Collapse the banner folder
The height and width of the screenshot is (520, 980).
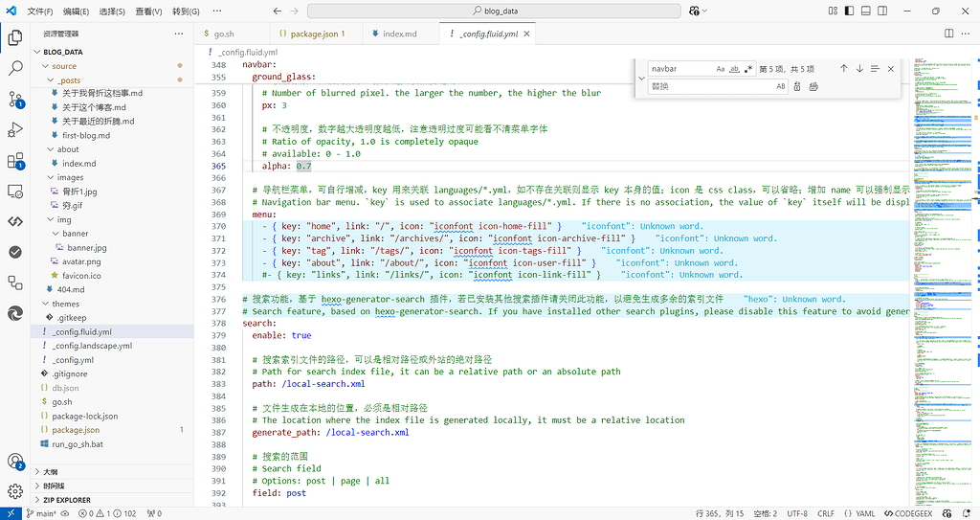(x=56, y=234)
